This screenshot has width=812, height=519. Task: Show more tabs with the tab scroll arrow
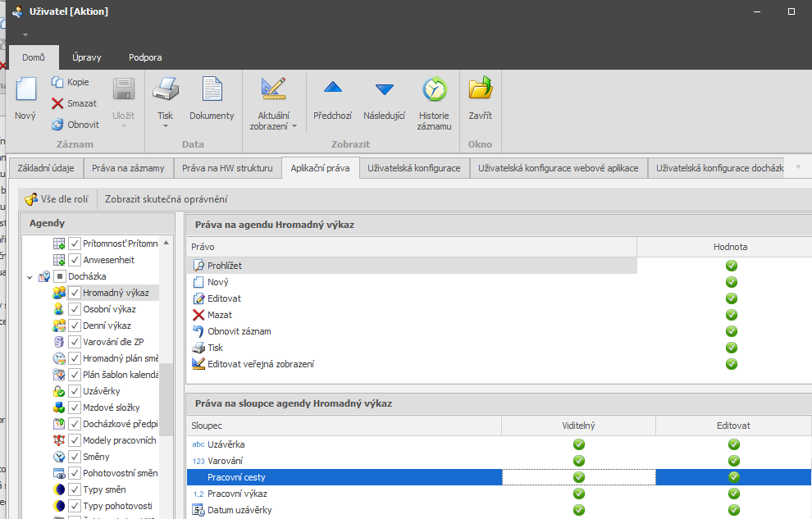pos(797,166)
